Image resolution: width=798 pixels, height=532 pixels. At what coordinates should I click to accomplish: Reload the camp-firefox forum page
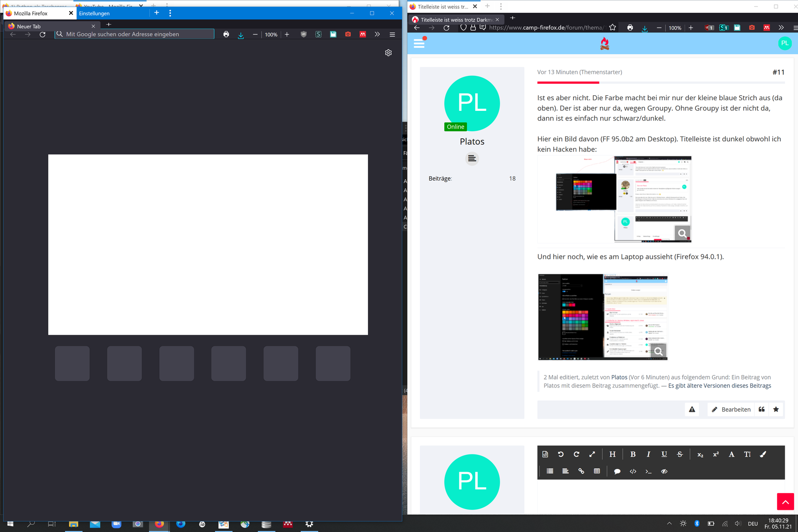[x=446, y=27]
